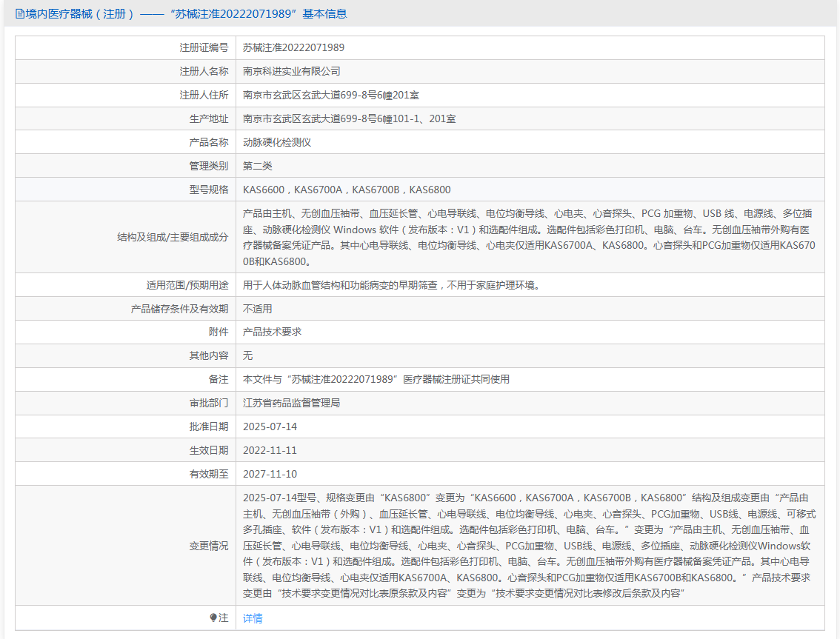Select approval date 2025-07-14 value

[270, 427]
